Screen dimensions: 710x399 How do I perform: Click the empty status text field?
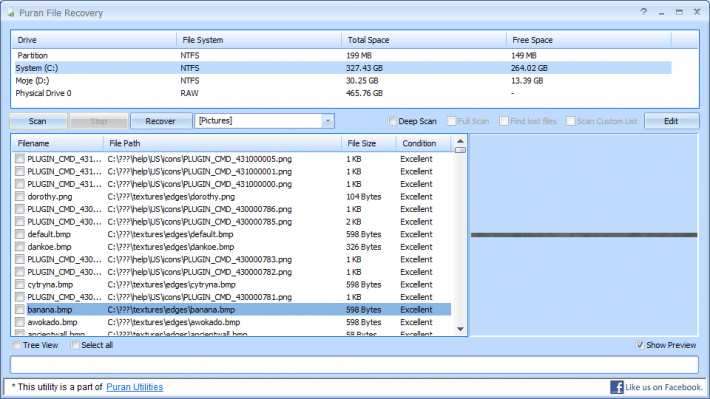(x=354, y=365)
